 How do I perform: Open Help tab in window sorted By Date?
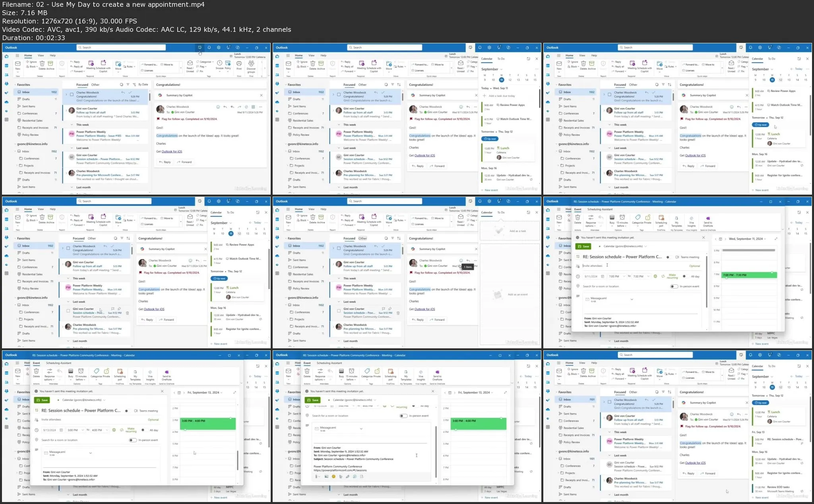[x=52, y=55]
